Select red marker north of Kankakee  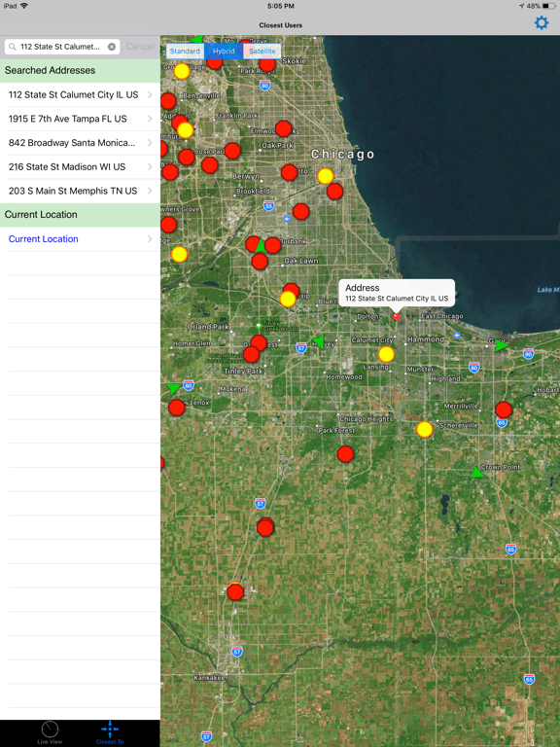pos(235,591)
